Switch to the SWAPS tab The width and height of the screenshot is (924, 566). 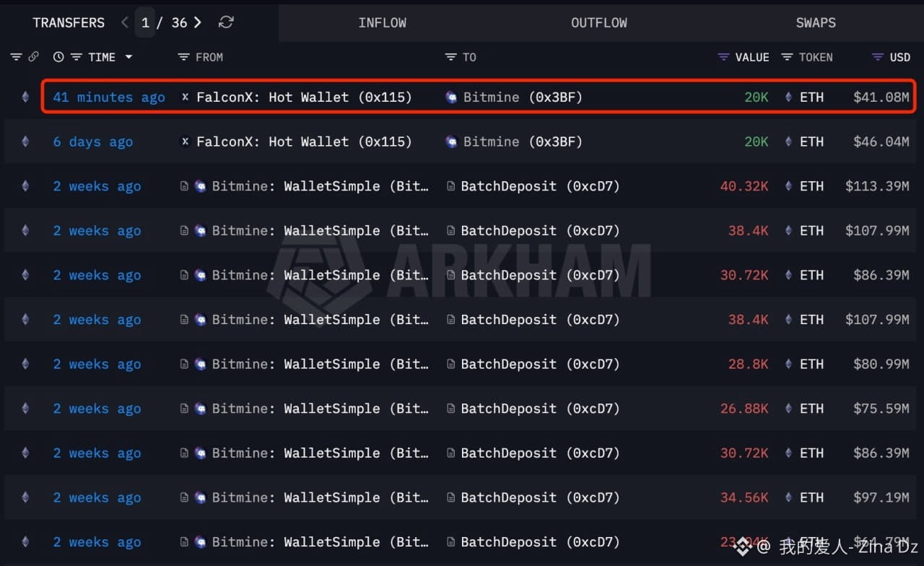pos(816,22)
